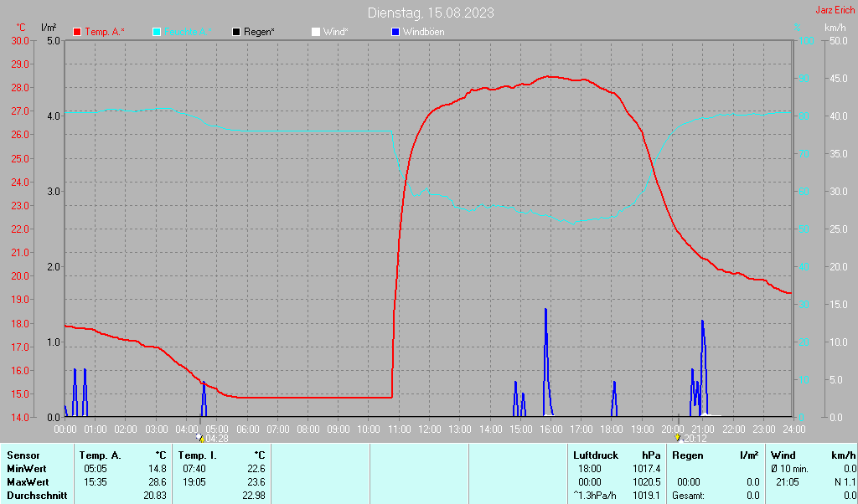Click the Sensor column header

23,455
